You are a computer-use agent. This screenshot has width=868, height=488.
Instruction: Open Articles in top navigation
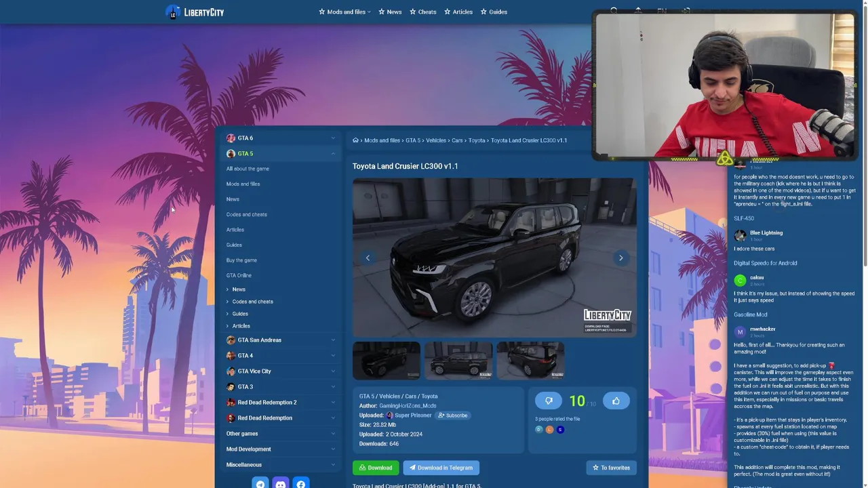458,12
